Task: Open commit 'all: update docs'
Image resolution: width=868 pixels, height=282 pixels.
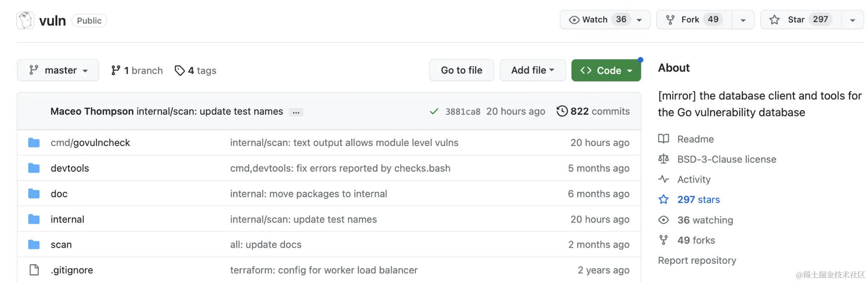Action: click(x=266, y=245)
